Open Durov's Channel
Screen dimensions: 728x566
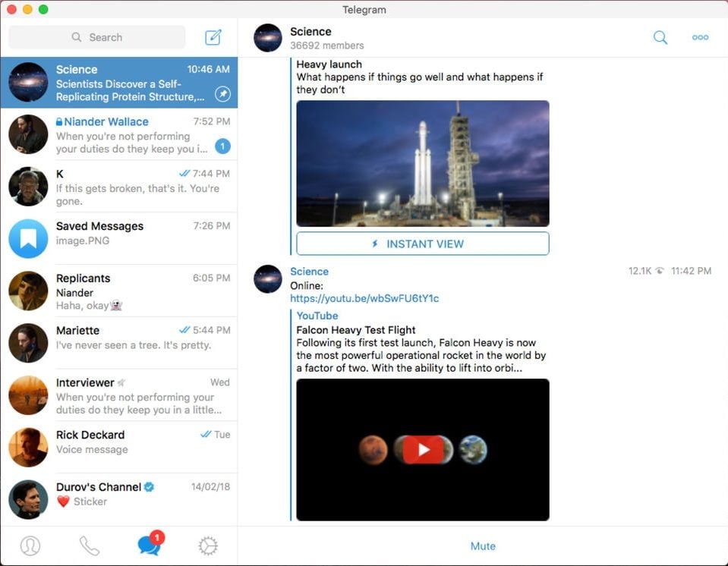click(x=119, y=500)
